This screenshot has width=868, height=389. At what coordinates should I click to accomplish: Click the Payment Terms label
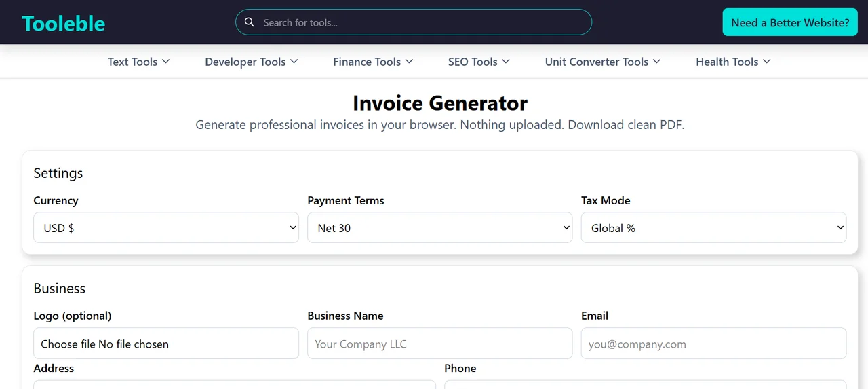(346, 200)
